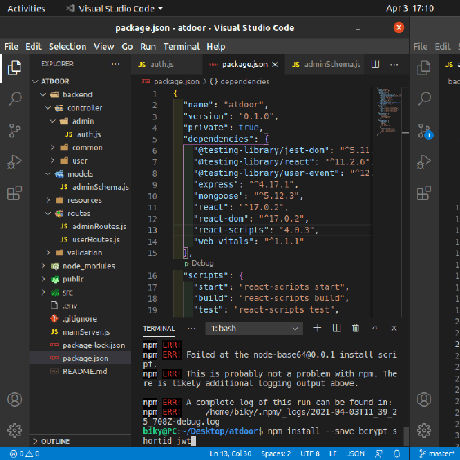Click the Explorer more actions ellipsis
Image resolution: width=460 pixels, height=460 pixels.
point(115,64)
